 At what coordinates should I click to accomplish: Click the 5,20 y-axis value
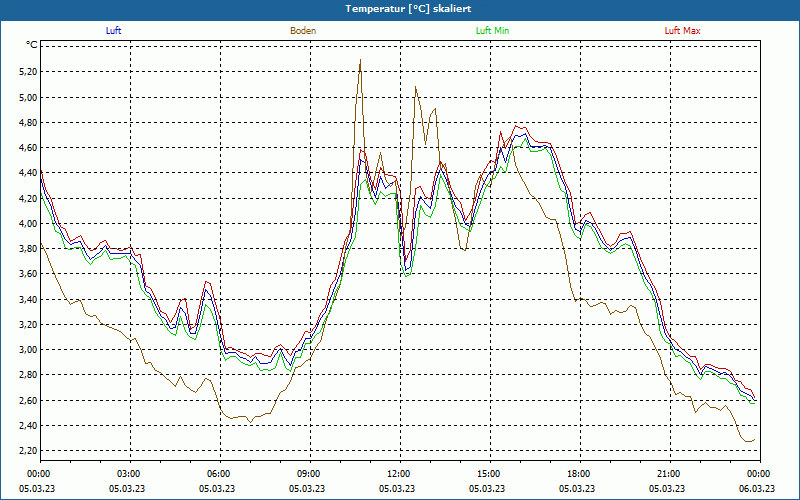(29, 72)
